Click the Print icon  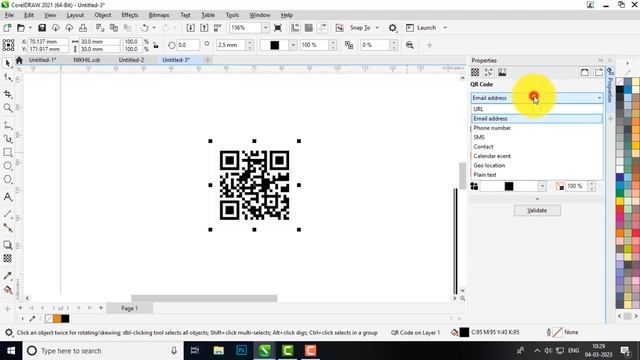tap(83, 28)
